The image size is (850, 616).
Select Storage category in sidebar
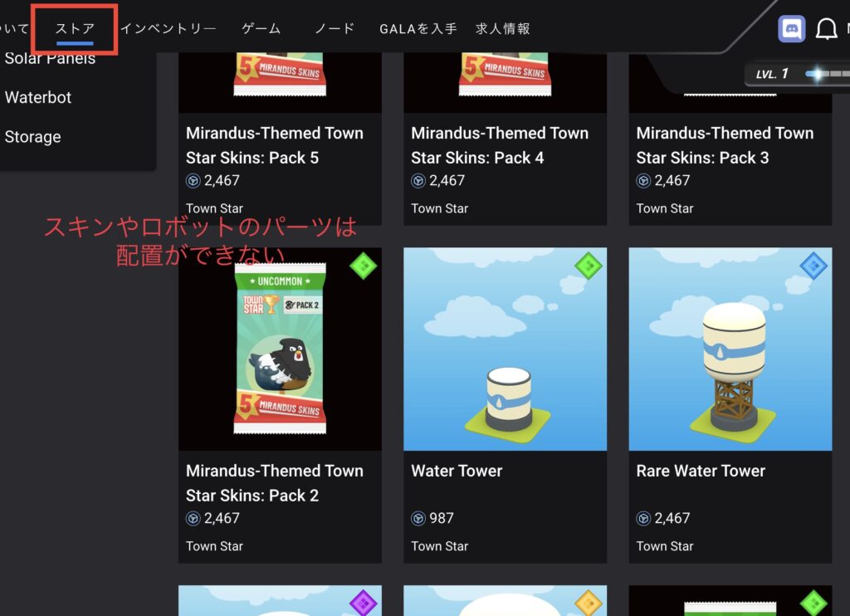(32, 137)
